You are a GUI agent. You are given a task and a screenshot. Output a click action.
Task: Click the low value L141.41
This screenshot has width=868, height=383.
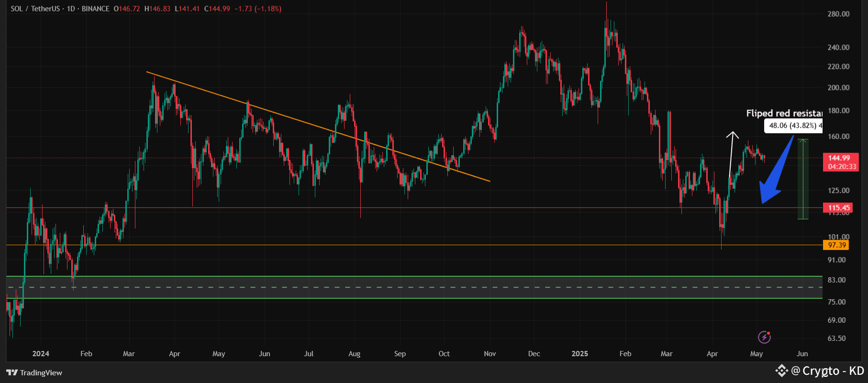tap(187, 9)
